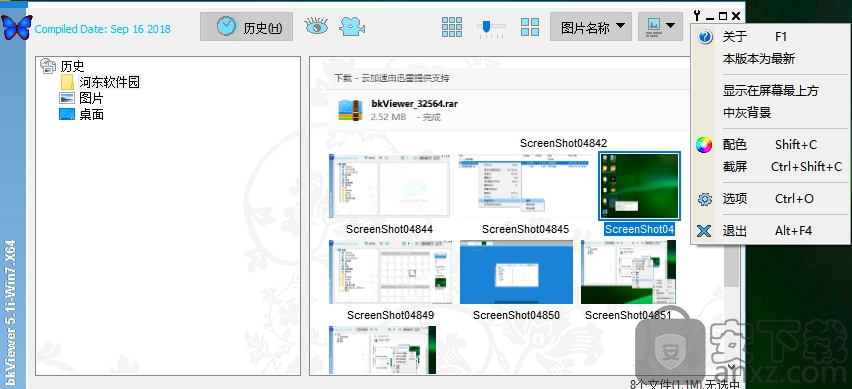852x389 pixels.
Task: Click the clock icon next to 历史 tree root
Action: (48, 66)
